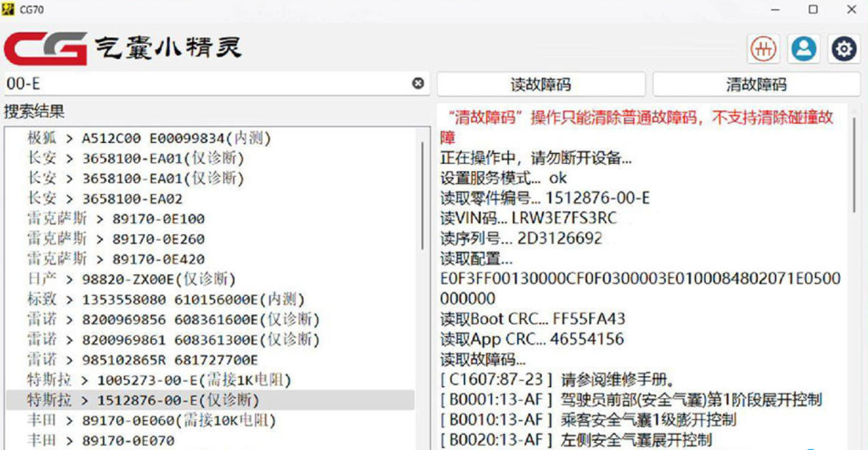Select 特斯拉 1512876-00-E(仅诊断) result
The image size is (868, 450).
pyautogui.click(x=210, y=400)
